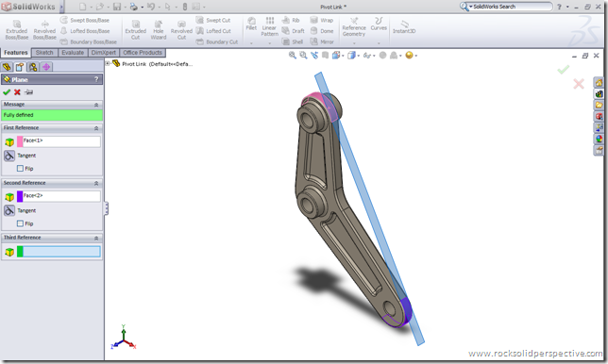Select Extruded Boss/Base tool
608x364 pixels.
tap(17, 30)
